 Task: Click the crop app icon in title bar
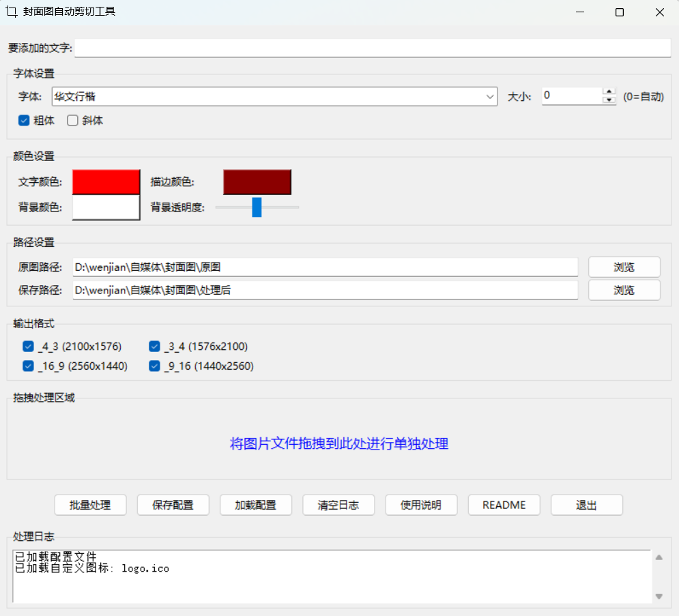[12, 12]
